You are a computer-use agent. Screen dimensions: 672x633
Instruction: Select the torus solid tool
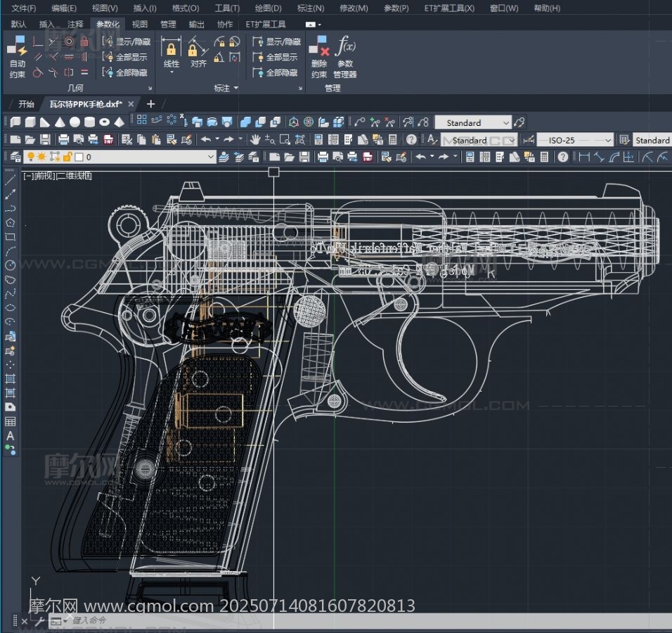[104, 122]
